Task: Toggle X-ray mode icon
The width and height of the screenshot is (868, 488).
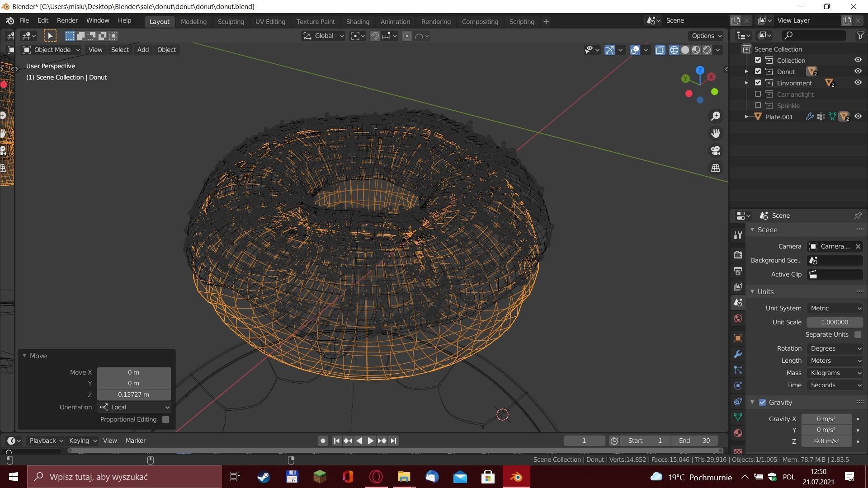Action: click(660, 50)
